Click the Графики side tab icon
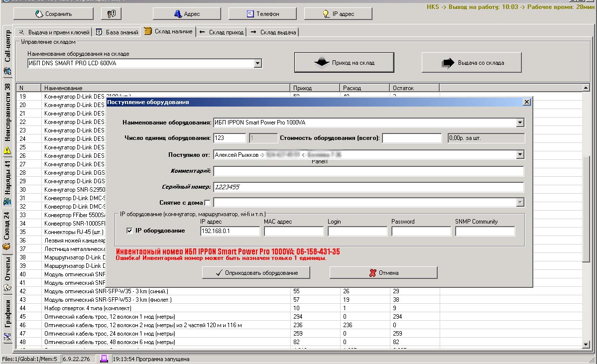The height and width of the screenshot is (364, 597). point(7,337)
